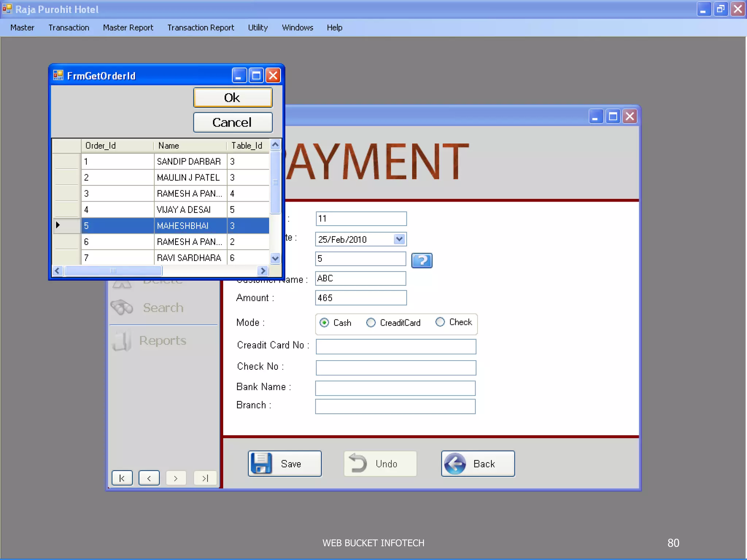
Task: Open the Utility menu
Action: coord(258,28)
